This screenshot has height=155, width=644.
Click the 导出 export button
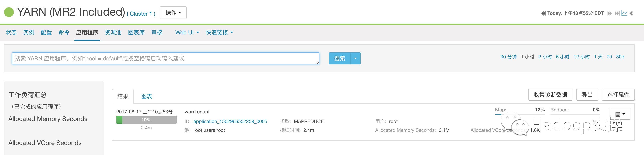pos(587,95)
